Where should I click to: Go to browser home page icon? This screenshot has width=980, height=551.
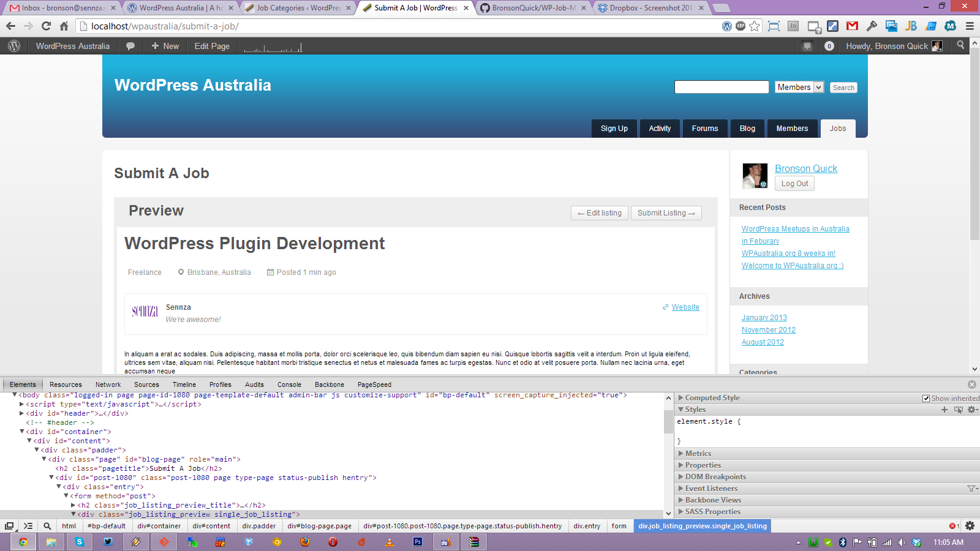pyautogui.click(x=64, y=26)
